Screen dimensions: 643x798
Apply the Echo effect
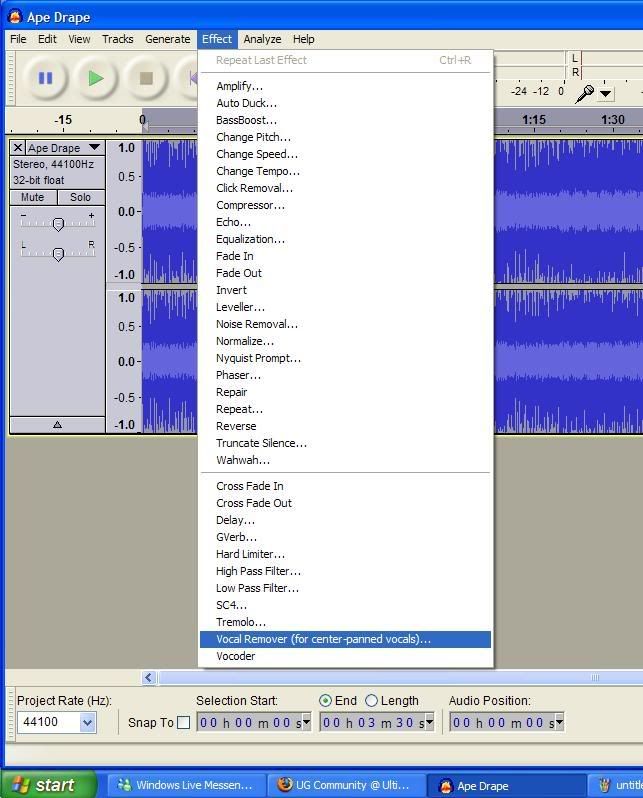[345, 222]
